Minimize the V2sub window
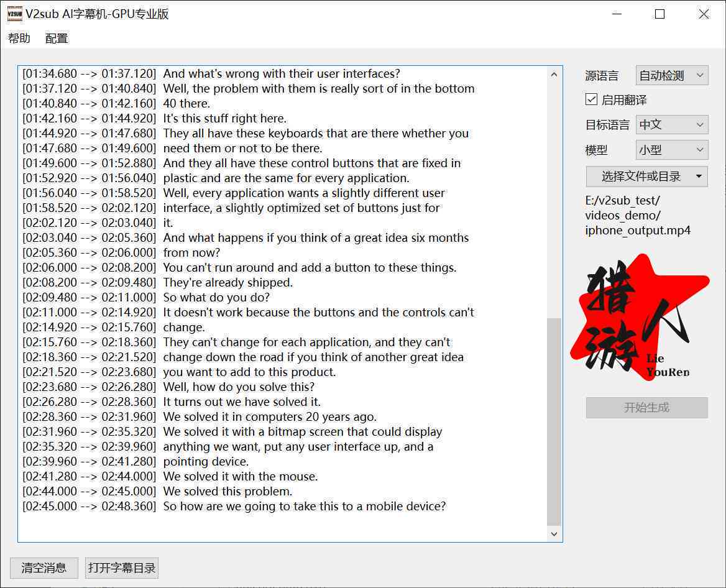 (617, 14)
